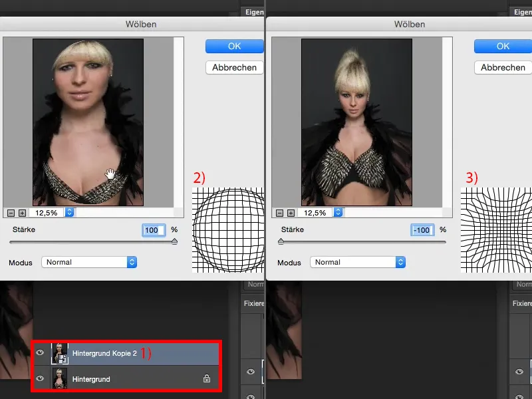532x399 pixels.
Task: Select the Eigen tab near the left dialog
Action: (x=254, y=11)
